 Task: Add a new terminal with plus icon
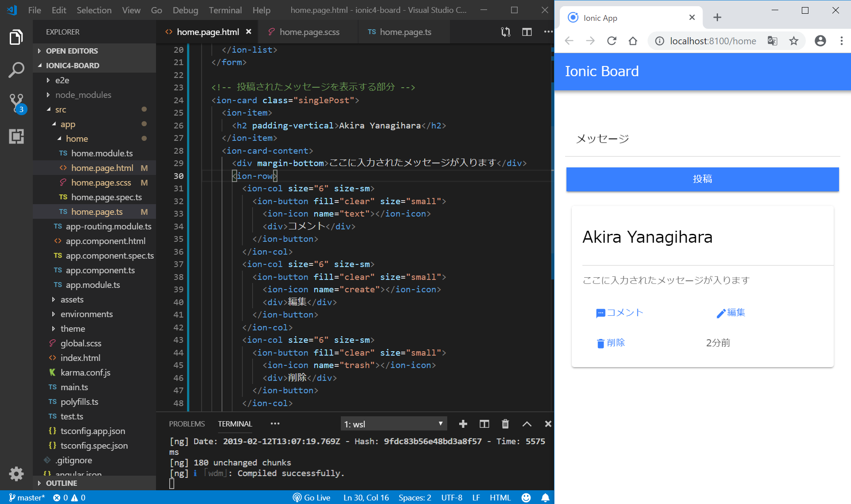coord(463,424)
